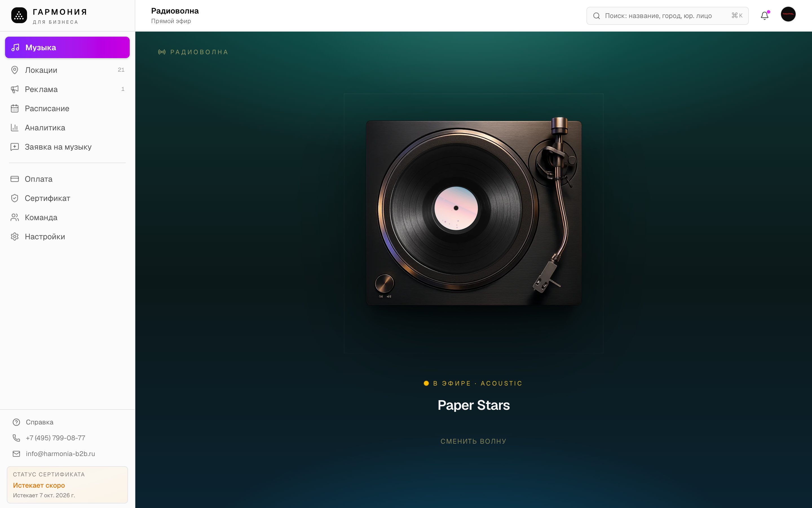Go to the Оплата page
The height and width of the screenshot is (508, 812).
67,179
